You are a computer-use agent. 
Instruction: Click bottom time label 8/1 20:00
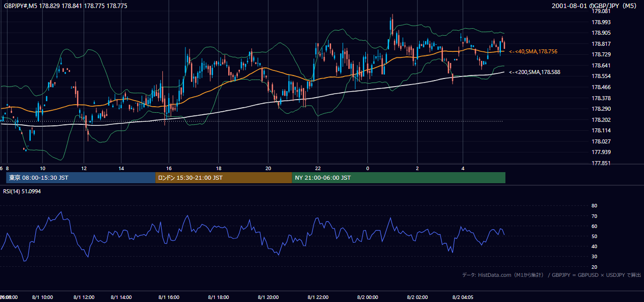pos(268,297)
